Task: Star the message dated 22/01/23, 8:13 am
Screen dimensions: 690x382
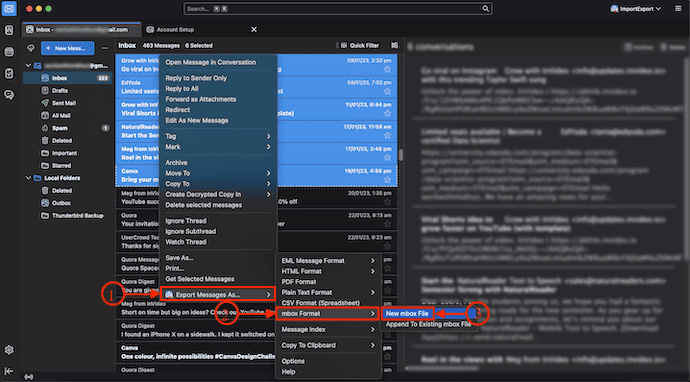Action: [x=387, y=224]
